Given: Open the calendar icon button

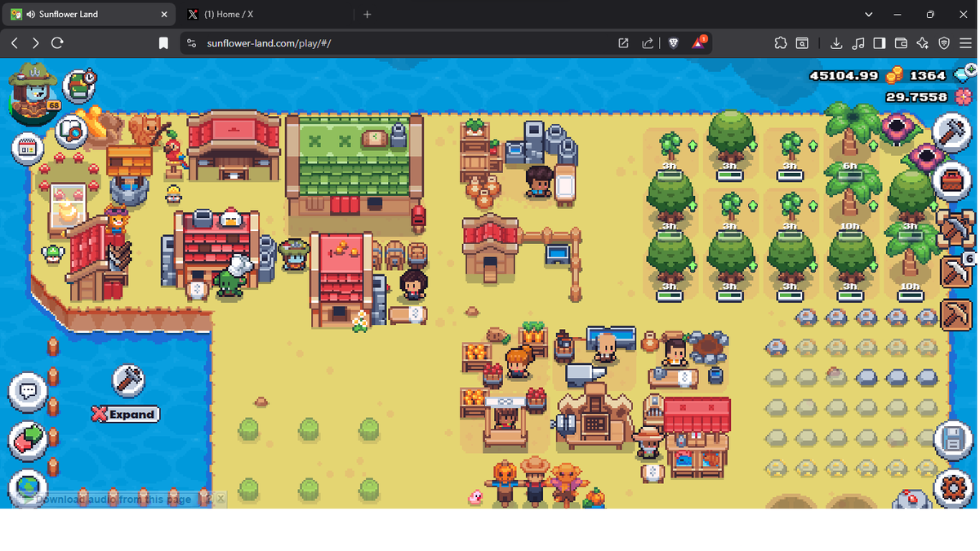Looking at the screenshot, I should (28, 149).
